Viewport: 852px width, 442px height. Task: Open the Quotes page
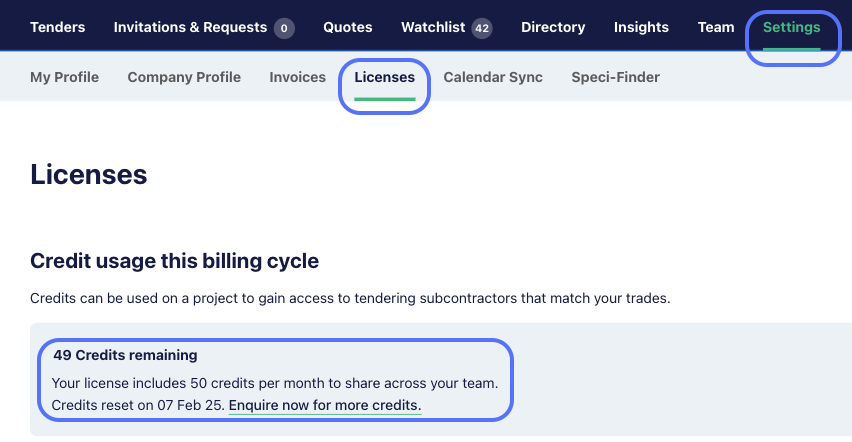coord(348,27)
